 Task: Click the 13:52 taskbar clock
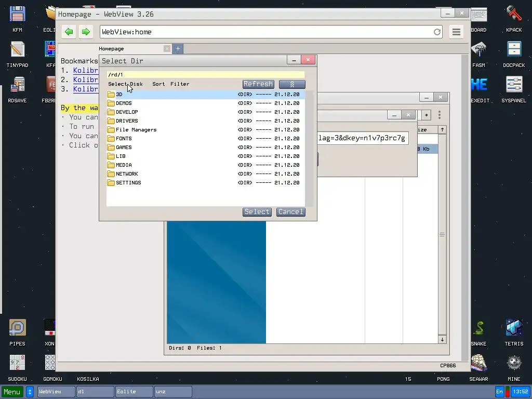[x=521, y=392]
